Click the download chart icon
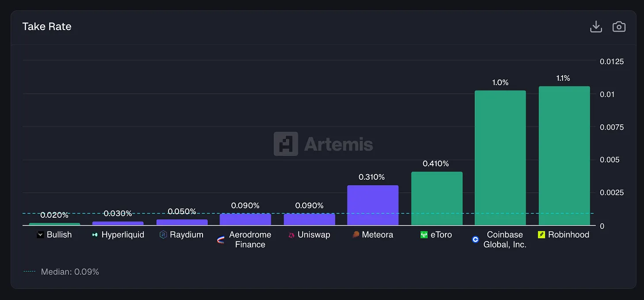 [596, 27]
